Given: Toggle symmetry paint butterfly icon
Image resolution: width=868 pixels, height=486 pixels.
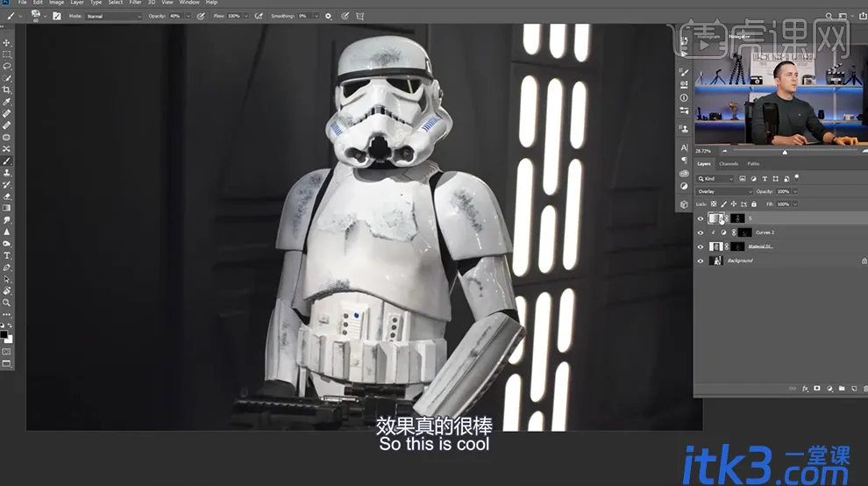Looking at the screenshot, I should (359, 16).
